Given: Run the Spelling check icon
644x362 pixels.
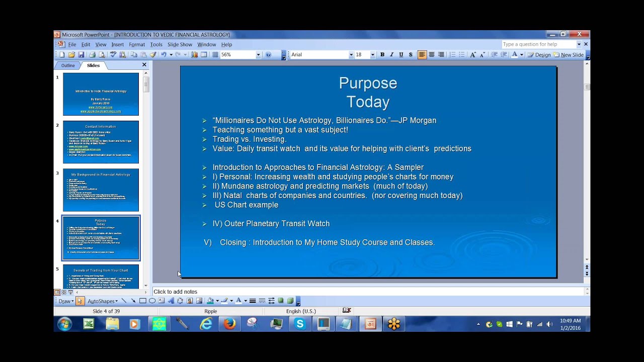Looking at the screenshot, I should [113, 55].
